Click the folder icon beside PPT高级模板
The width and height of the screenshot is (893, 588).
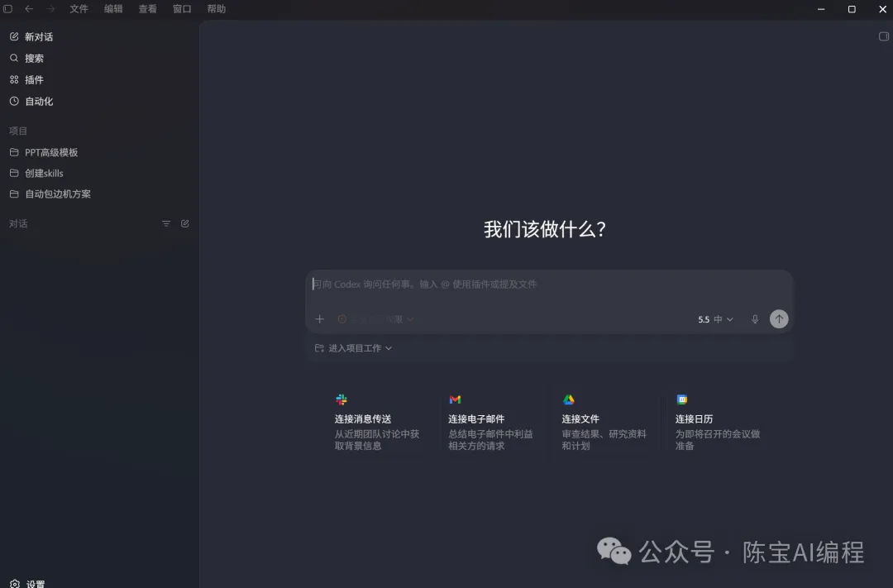click(14, 152)
